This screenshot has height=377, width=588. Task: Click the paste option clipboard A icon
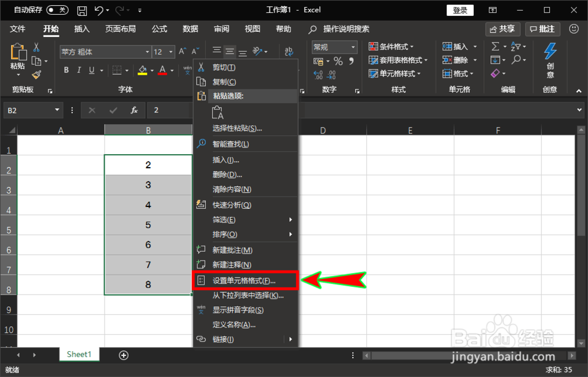tap(218, 112)
